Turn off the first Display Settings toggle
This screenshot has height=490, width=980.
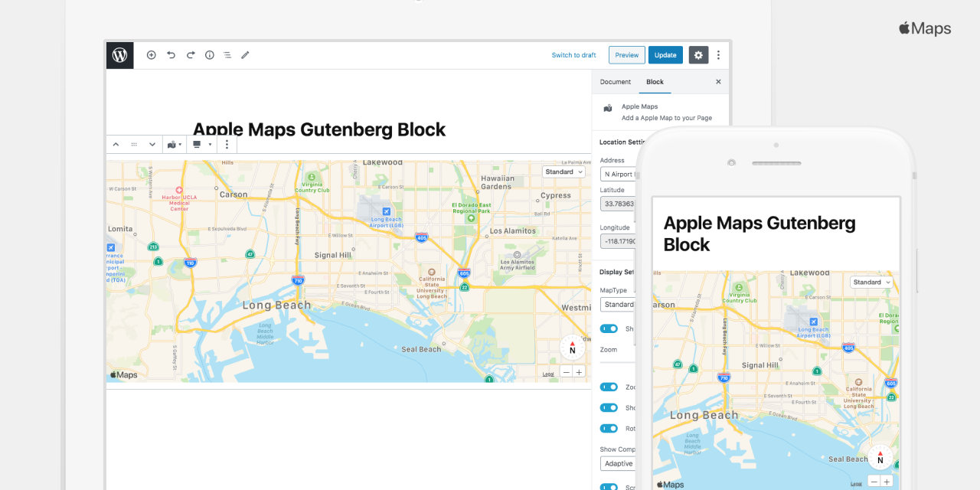click(609, 328)
